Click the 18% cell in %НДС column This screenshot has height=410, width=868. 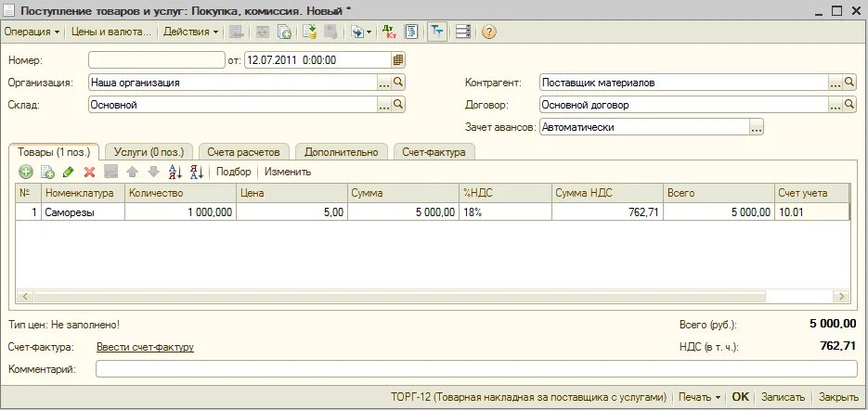[505, 211]
